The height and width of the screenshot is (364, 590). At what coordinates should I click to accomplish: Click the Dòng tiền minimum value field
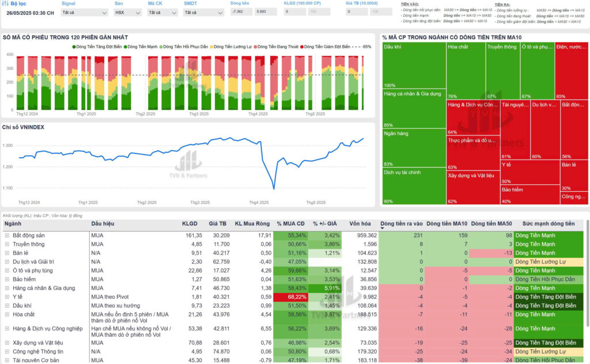(241, 12)
